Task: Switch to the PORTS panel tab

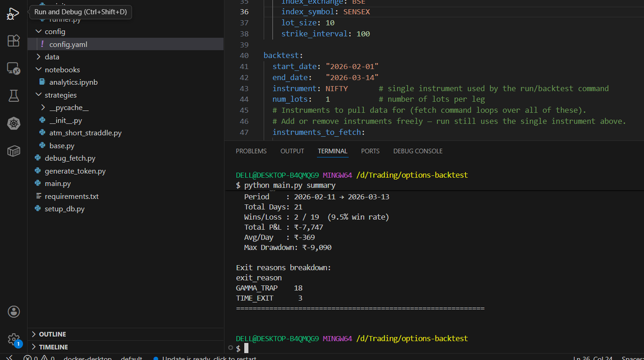Action: (x=370, y=151)
